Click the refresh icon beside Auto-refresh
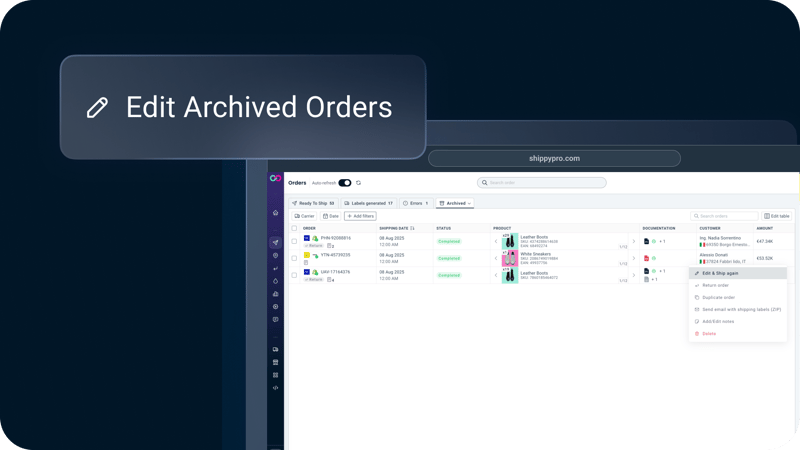The image size is (800, 450). tap(359, 183)
